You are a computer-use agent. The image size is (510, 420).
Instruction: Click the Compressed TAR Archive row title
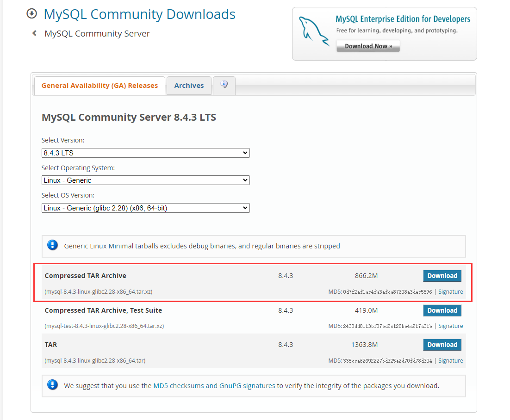pos(86,276)
